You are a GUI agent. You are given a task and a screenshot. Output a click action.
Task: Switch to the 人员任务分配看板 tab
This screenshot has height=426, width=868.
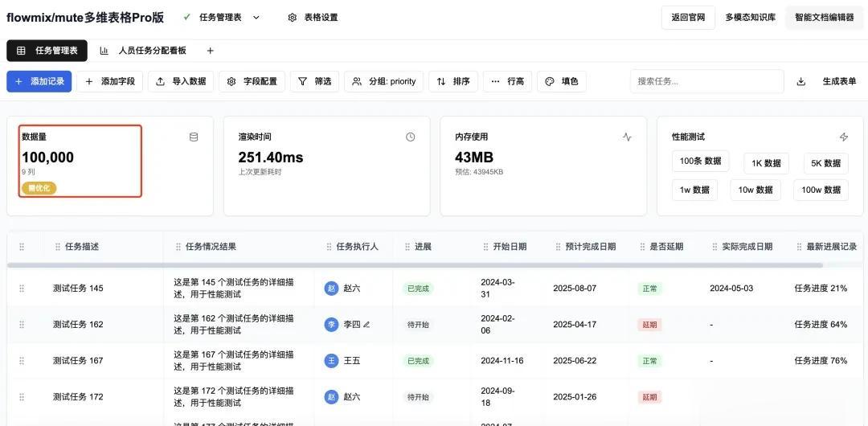click(143, 51)
